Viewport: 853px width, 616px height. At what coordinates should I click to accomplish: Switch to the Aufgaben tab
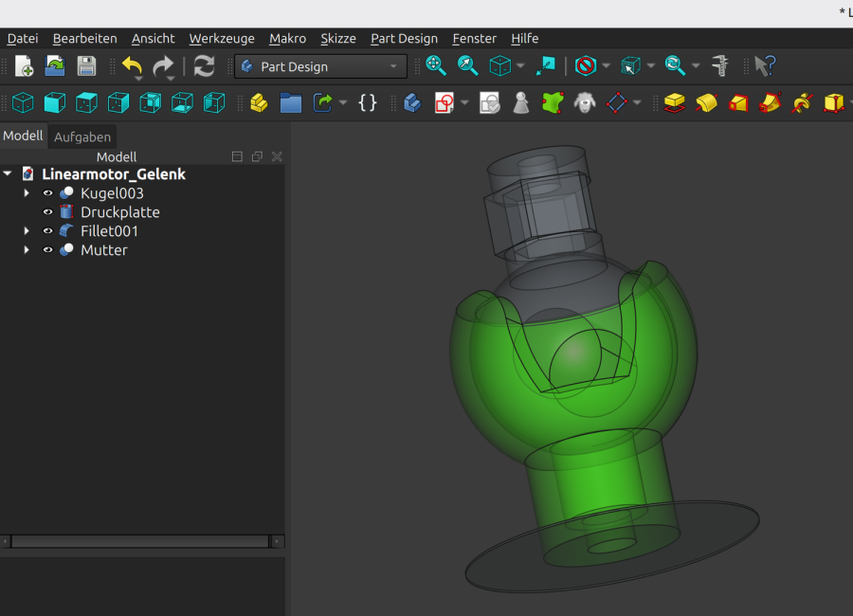82,136
